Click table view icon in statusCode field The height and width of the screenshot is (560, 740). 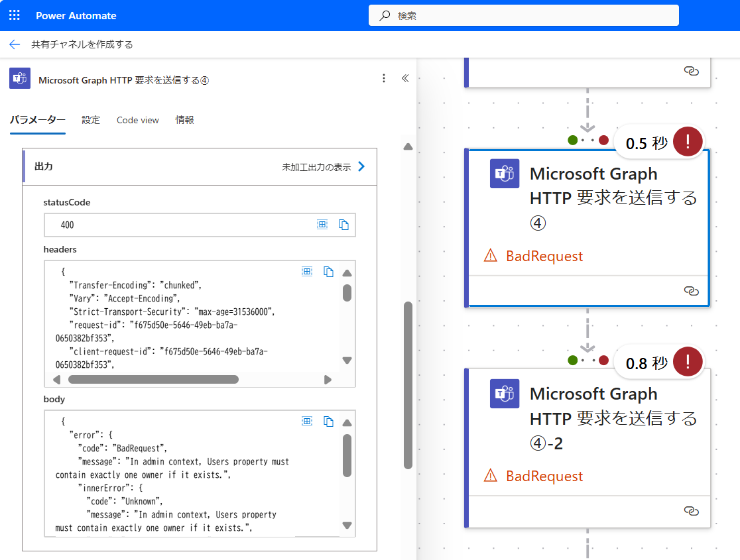click(x=322, y=225)
